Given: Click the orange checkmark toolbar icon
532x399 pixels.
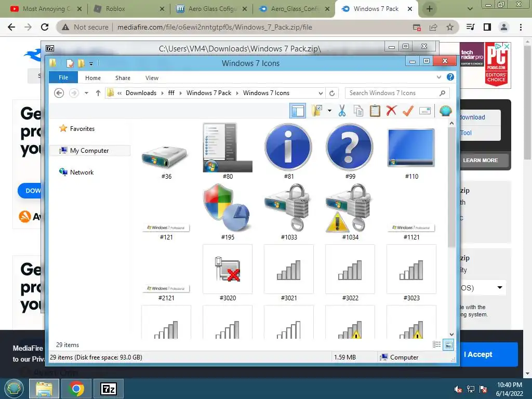Looking at the screenshot, I should pos(408,111).
